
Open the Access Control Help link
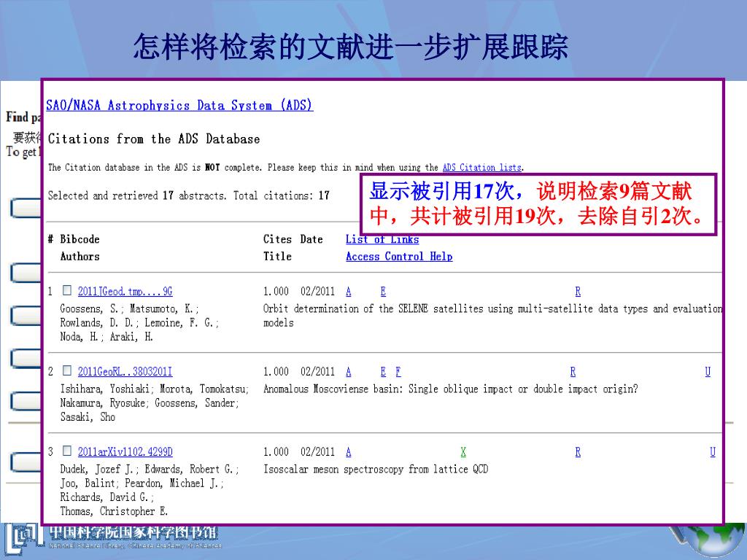click(399, 257)
